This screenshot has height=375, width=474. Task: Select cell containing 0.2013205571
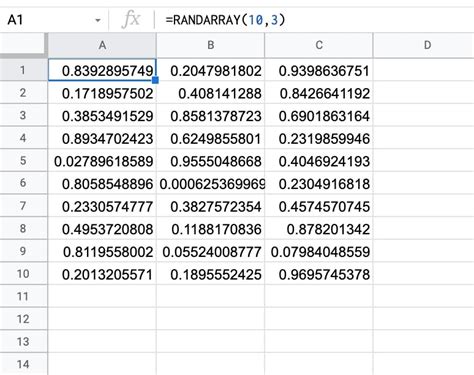tap(102, 274)
